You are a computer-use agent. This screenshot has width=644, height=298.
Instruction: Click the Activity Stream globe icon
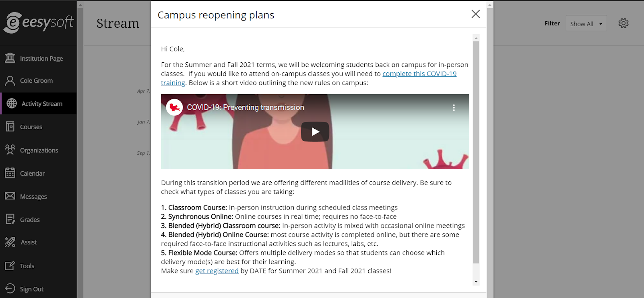click(x=12, y=103)
